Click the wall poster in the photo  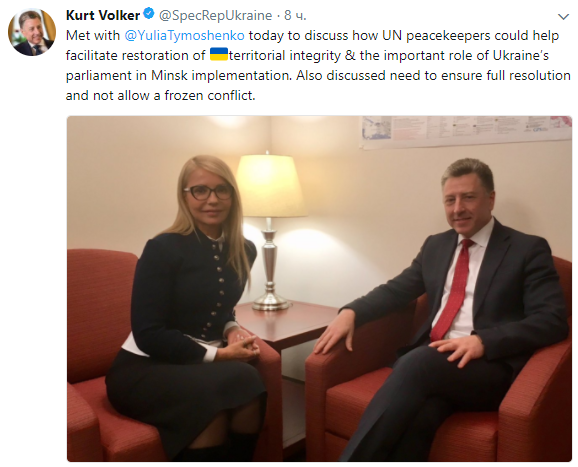click(x=466, y=132)
